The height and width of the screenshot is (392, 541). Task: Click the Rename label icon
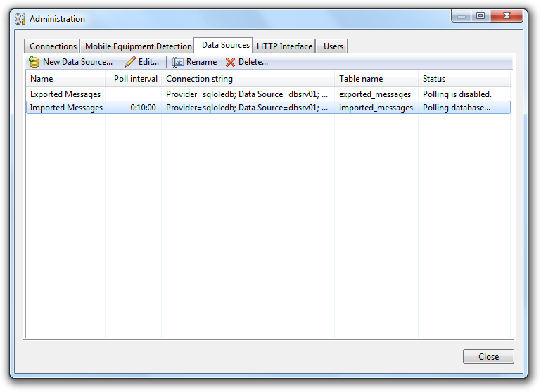click(x=178, y=62)
